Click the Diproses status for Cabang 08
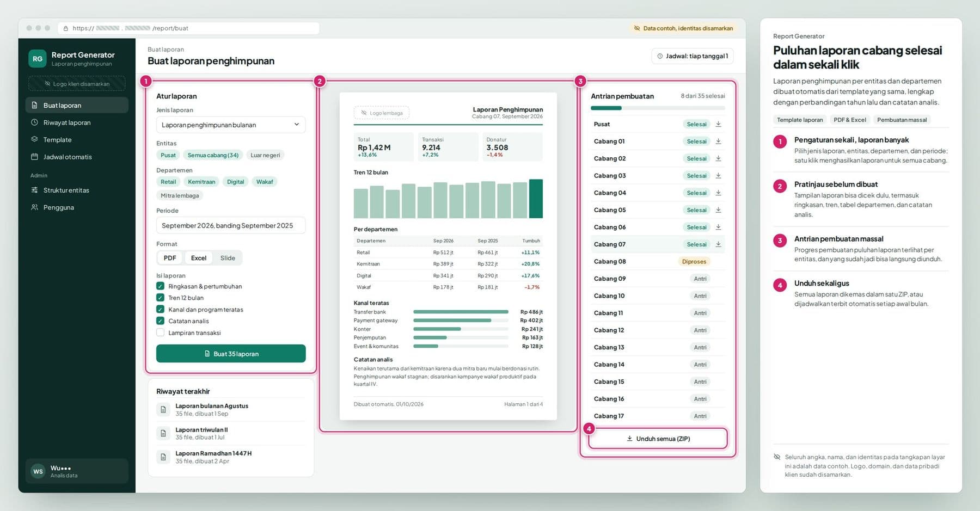980x511 pixels. [x=694, y=262]
